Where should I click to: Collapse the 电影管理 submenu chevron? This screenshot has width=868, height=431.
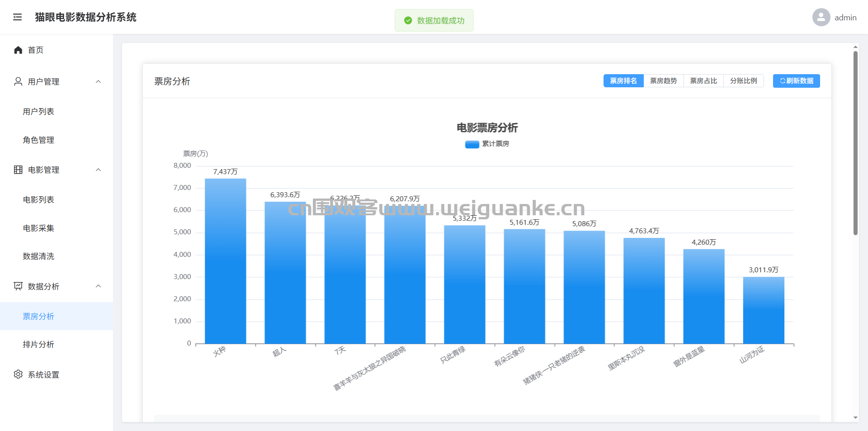[99, 170]
